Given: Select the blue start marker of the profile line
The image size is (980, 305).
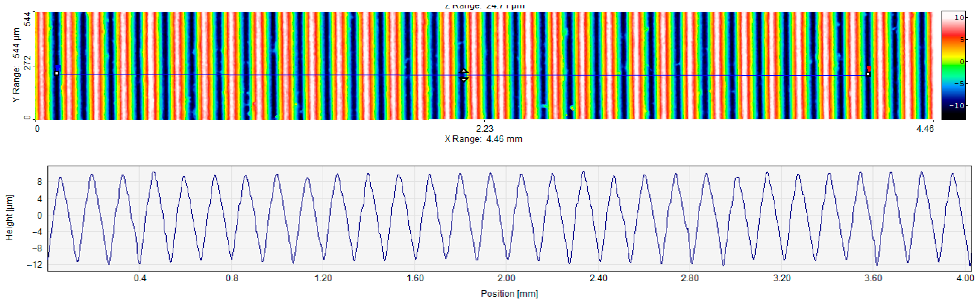Looking at the screenshot, I should click(x=58, y=68).
